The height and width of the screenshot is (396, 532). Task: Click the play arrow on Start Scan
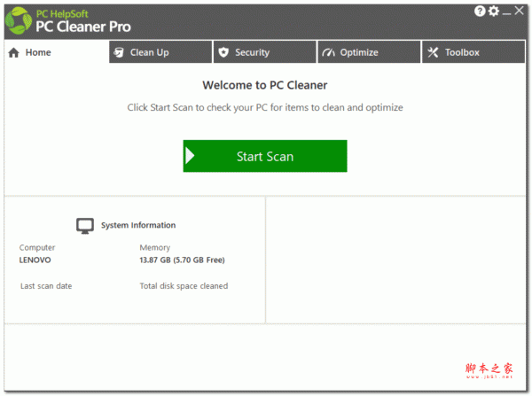190,156
